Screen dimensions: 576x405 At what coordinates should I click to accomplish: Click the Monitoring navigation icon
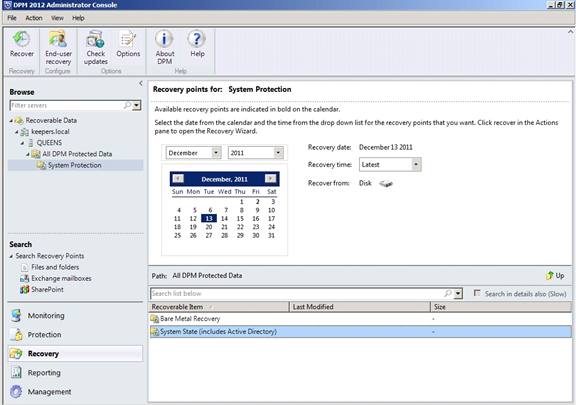click(x=16, y=315)
